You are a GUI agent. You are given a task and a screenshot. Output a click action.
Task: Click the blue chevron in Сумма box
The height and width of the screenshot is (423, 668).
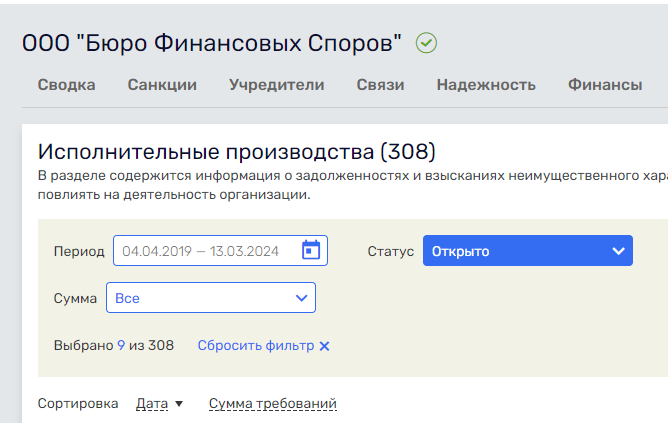301,298
